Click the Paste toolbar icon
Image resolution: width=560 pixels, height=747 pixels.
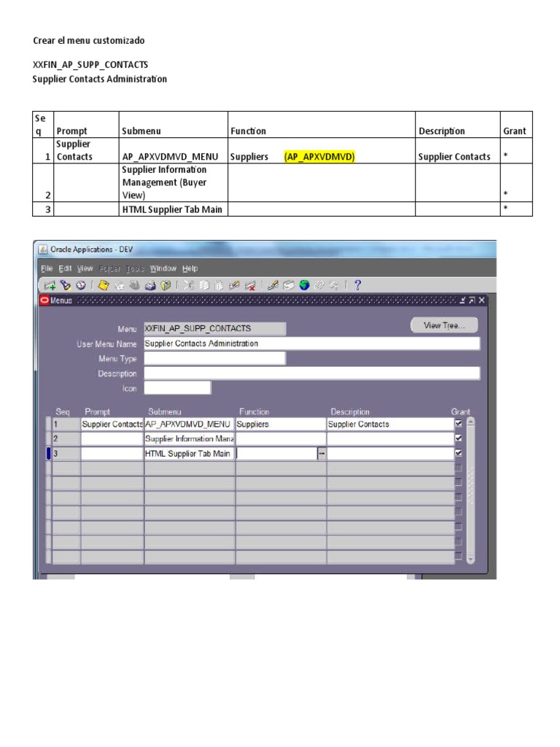[219, 285]
